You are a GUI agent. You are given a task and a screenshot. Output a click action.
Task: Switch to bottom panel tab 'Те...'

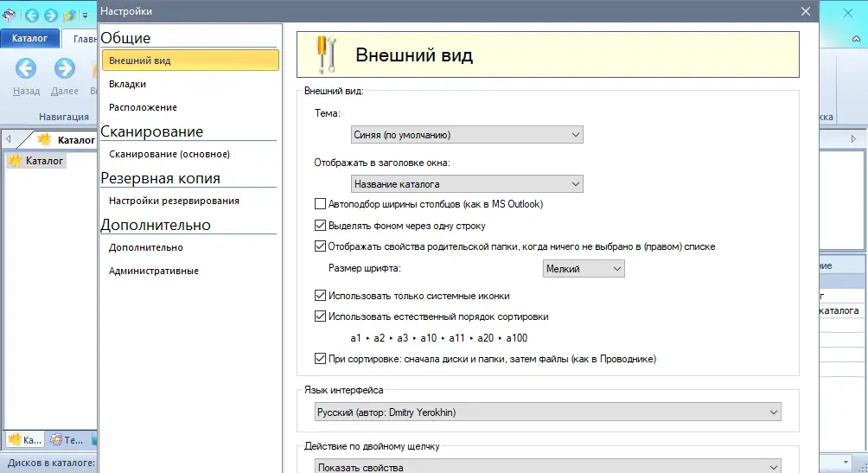point(66,440)
